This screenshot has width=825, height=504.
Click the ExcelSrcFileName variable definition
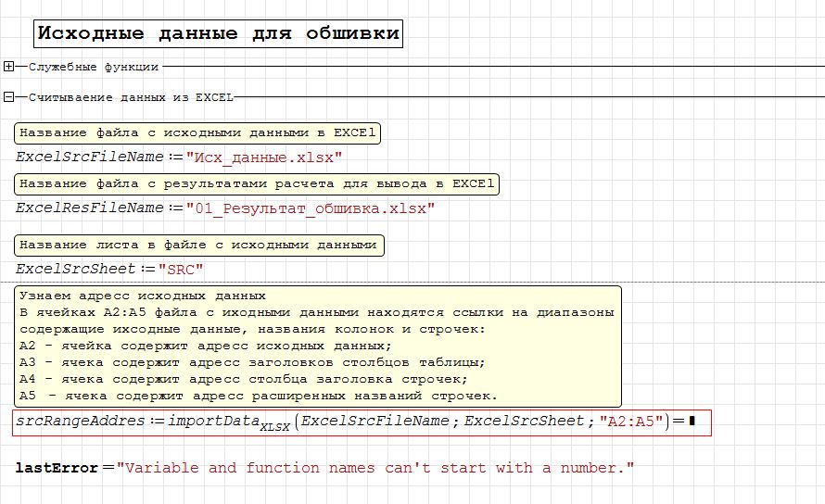point(89,157)
